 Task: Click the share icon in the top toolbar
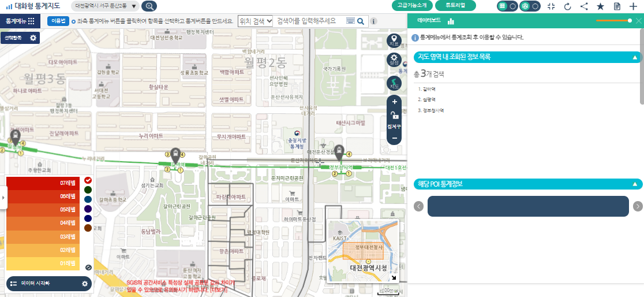click(x=584, y=6)
